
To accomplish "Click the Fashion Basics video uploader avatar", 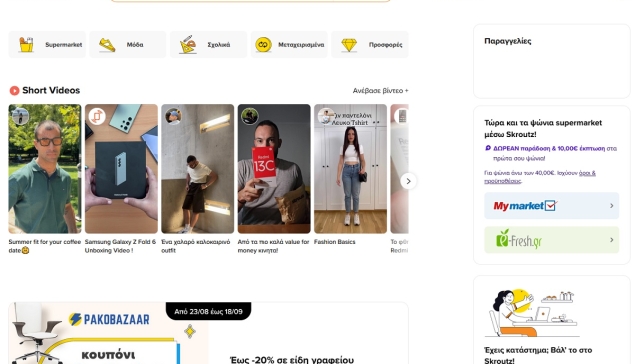I will [x=325, y=116].
